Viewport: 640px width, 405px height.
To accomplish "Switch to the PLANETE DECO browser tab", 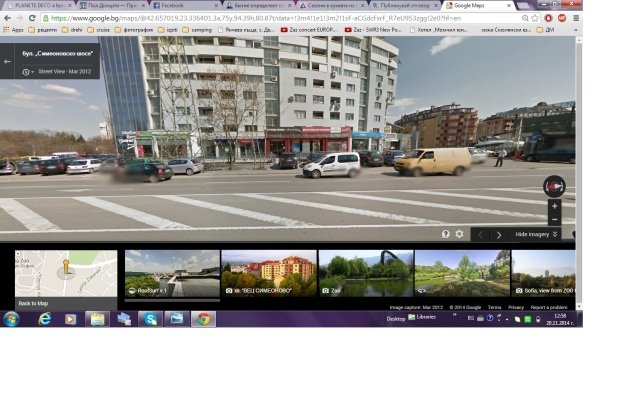I will 36,5.
